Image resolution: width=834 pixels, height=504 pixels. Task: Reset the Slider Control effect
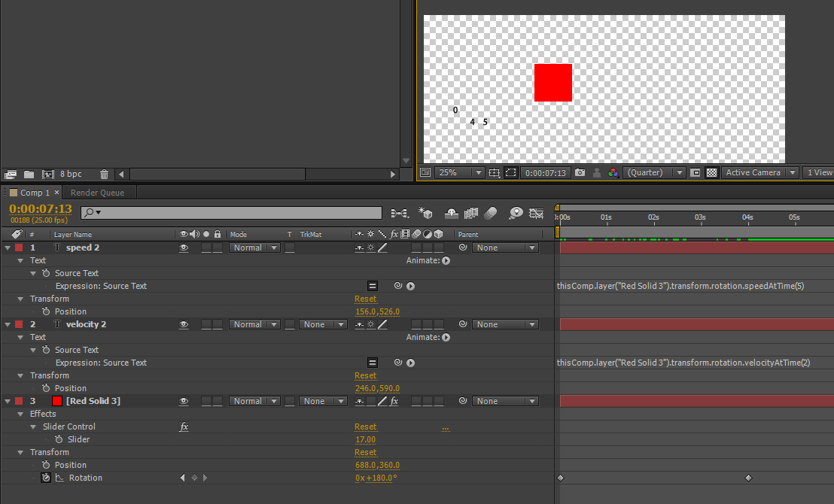click(x=365, y=427)
